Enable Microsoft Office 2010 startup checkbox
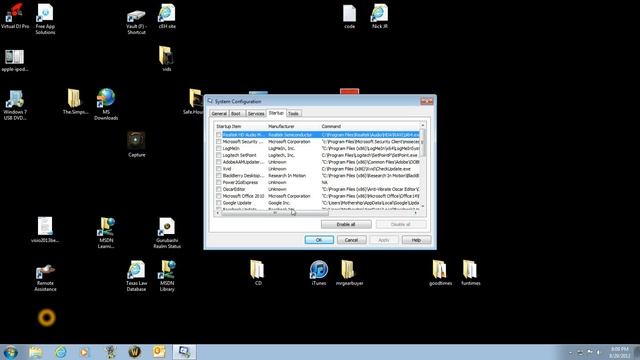The width and height of the screenshot is (640, 360). pos(218,196)
